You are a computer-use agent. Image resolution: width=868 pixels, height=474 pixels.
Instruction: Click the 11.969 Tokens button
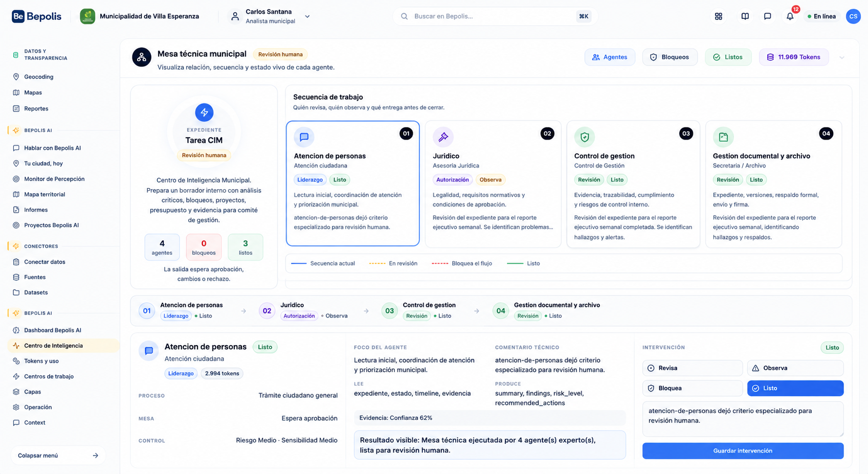(x=794, y=57)
